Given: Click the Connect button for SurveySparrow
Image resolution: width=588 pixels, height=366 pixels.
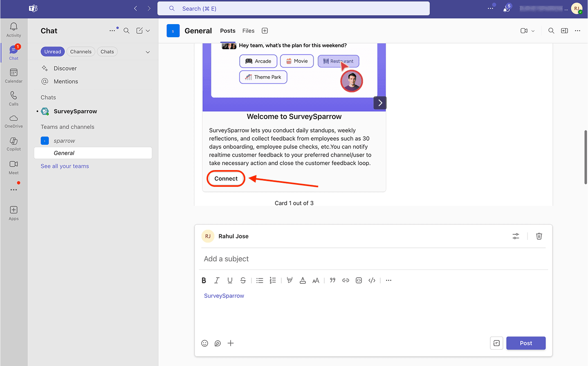Looking at the screenshot, I should click(226, 179).
